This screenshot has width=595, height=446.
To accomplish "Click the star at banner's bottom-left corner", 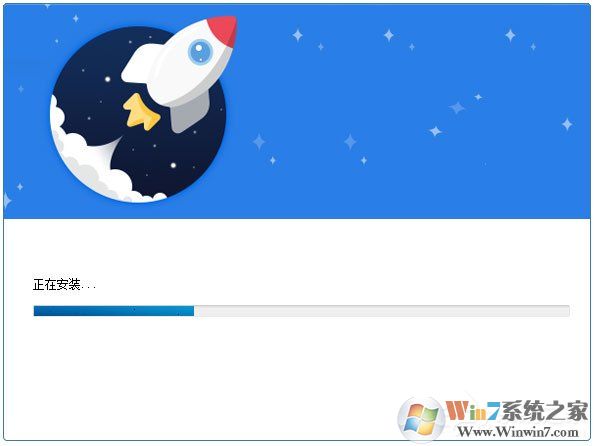I will pos(7,200).
